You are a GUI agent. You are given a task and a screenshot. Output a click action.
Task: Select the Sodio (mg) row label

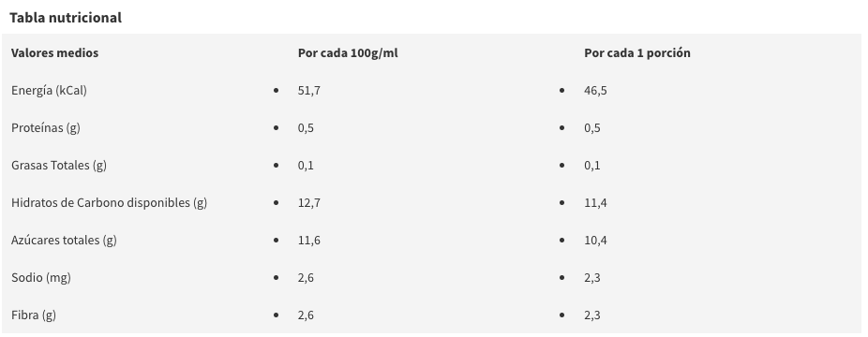(41, 277)
